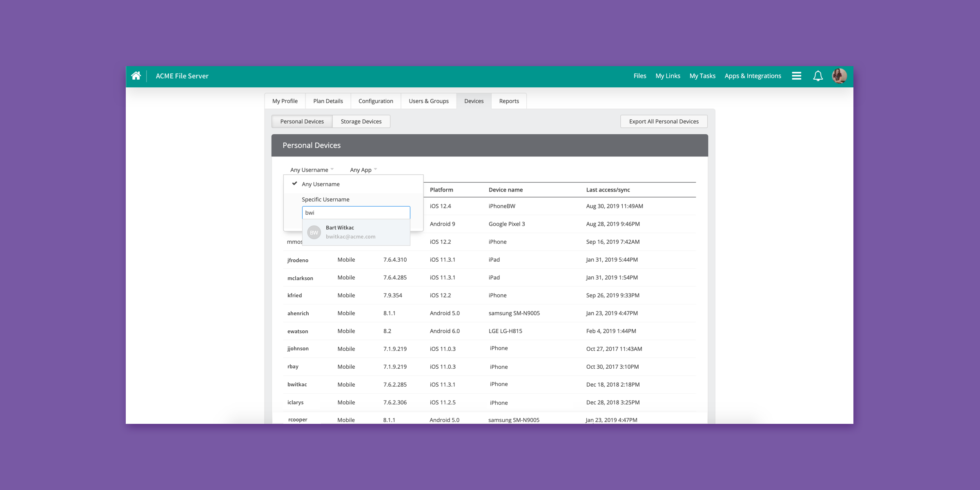Switch to Storage Devices view
The height and width of the screenshot is (490, 980).
361,122
